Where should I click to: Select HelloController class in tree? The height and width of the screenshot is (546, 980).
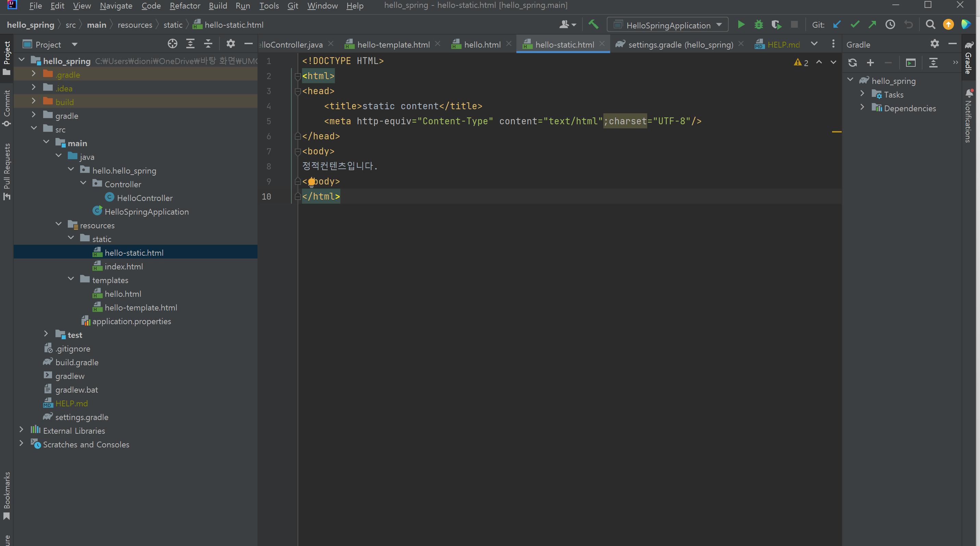tap(145, 198)
